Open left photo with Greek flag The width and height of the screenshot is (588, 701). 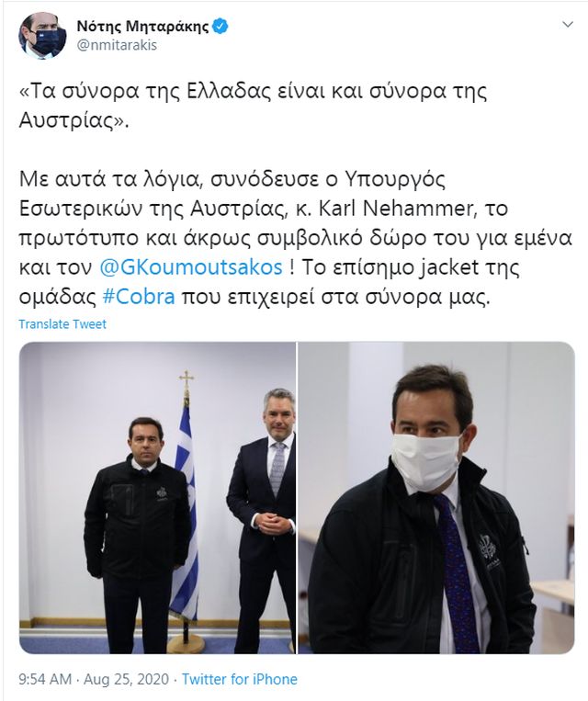tap(157, 498)
